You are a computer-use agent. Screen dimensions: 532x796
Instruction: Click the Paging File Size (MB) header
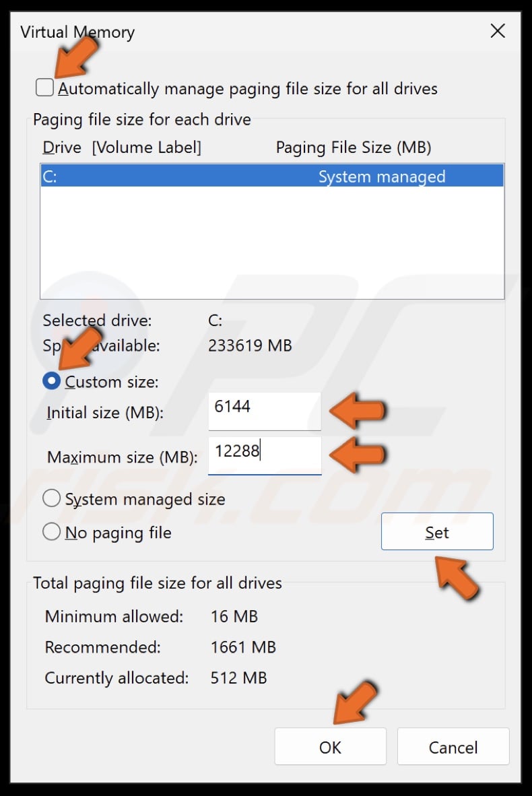click(x=354, y=147)
